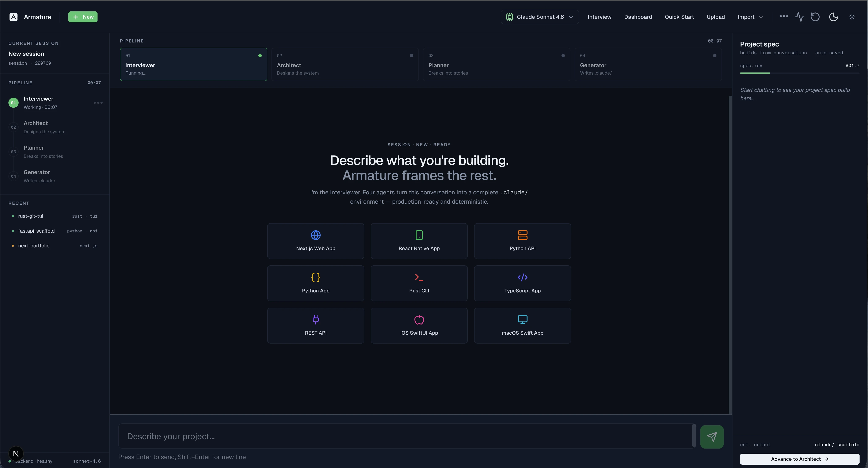Image resolution: width=868 pixels, height=468 pixels.
Task: Go to Quick Start
Action: click(x=679, y=17)
